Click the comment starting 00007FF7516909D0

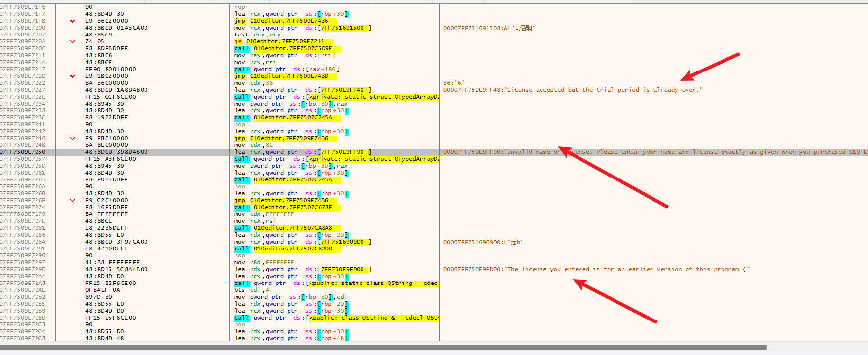(483, 242)
